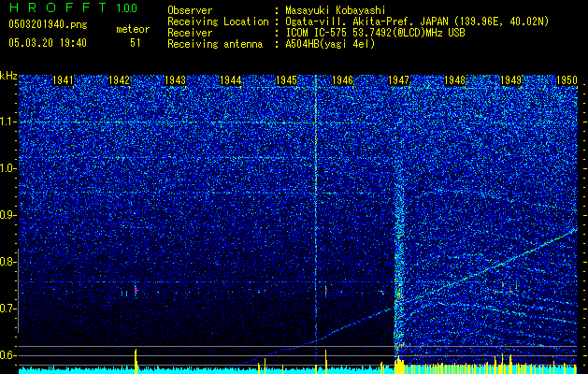
Task: Click the 0.6 frequency axis label
Action: point(8,355)
